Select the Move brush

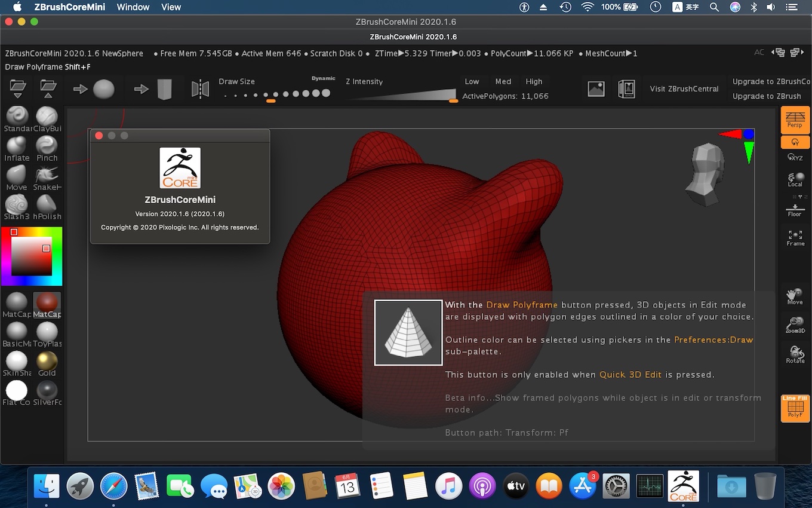tap(17, 178)
